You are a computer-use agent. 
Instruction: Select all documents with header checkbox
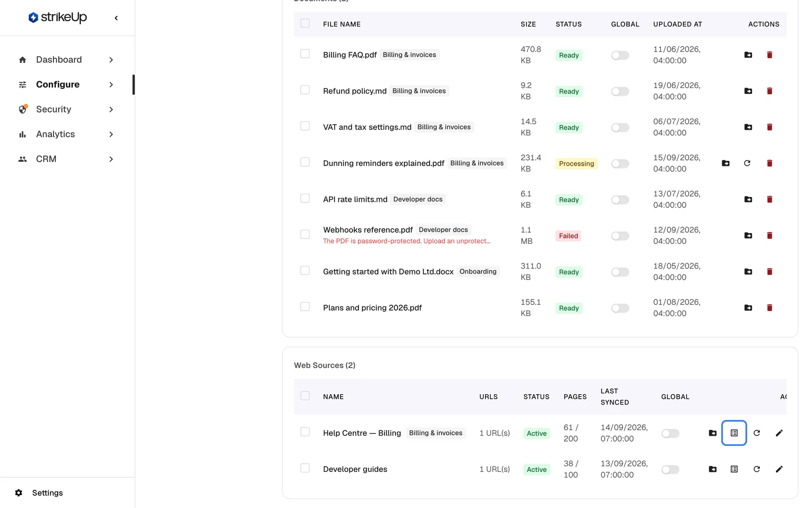tap(305, 23)
